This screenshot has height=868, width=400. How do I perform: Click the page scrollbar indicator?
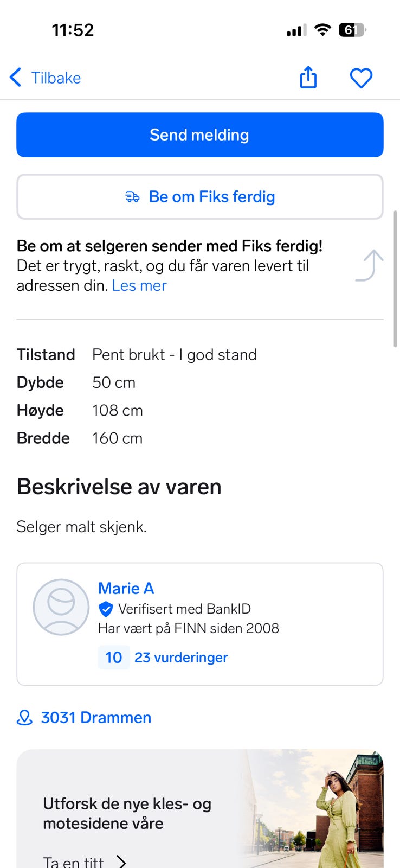pos(396,278)
